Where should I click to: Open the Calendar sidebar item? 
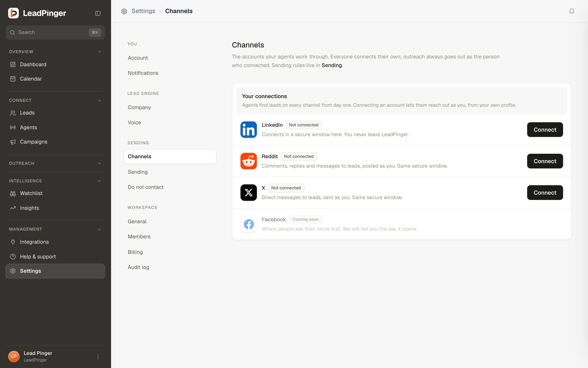click(55, 79)
